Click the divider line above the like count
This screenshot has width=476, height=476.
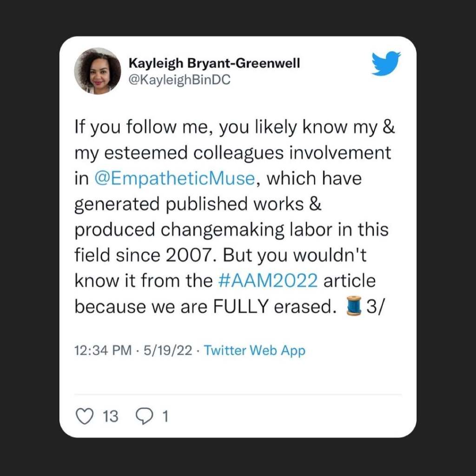click(238, 395)
